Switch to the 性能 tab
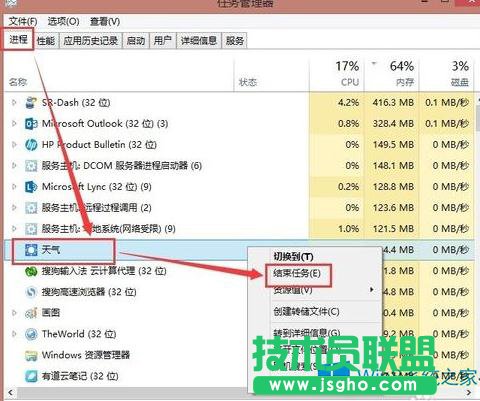 pos(46,41)
